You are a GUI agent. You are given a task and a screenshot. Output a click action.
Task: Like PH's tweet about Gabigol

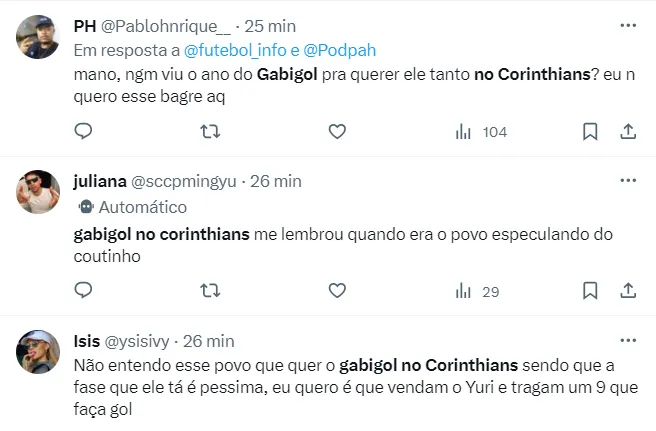pos(337,131)
